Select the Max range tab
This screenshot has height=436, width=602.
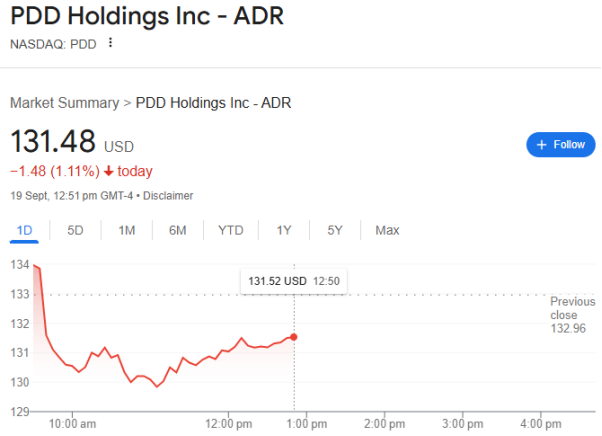[387, 230]
